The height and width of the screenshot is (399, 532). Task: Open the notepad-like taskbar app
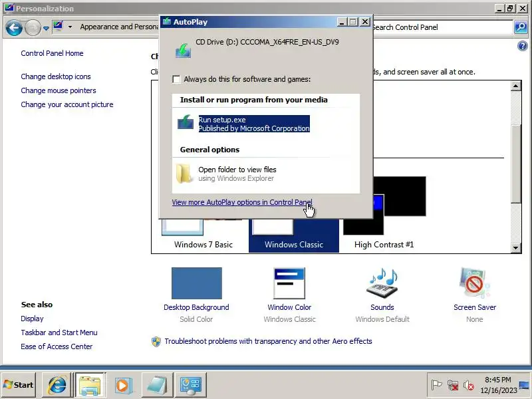(x=157, y=385)
